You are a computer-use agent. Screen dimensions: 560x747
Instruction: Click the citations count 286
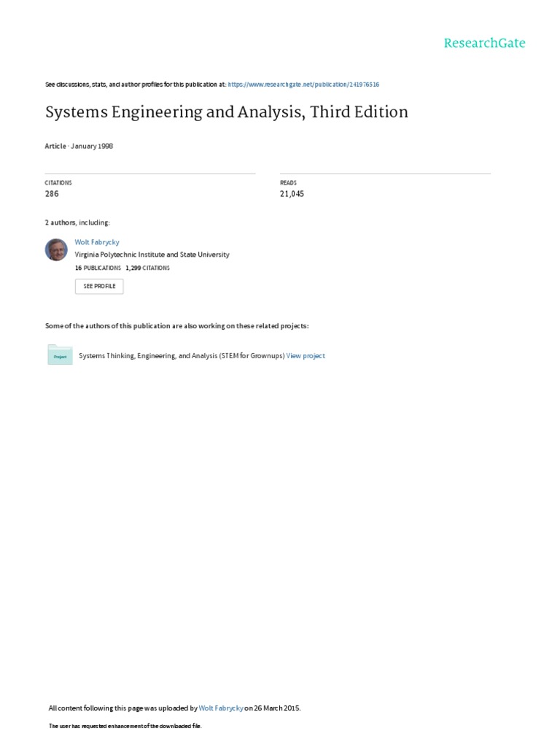point(52,194)
